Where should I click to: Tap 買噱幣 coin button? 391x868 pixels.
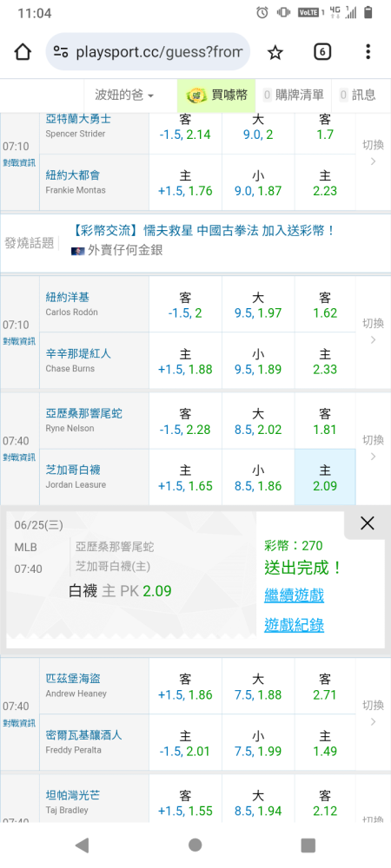pyautogui.click(x=216, y=95)
